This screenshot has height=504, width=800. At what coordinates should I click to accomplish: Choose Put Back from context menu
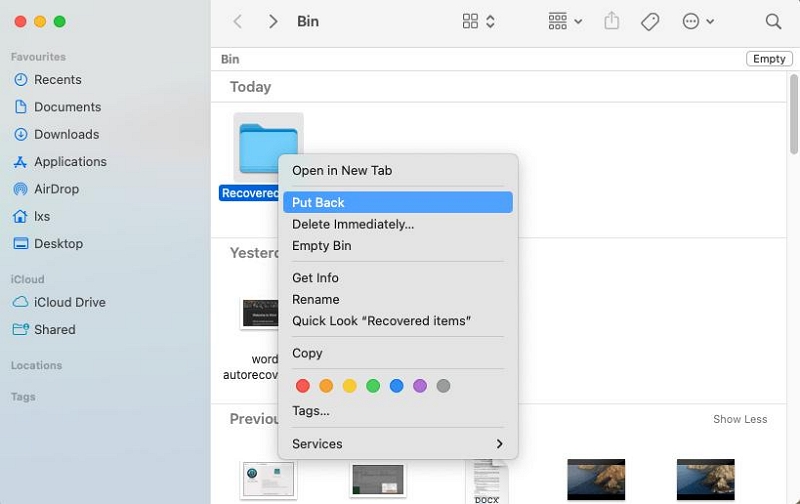click(398, 203)
